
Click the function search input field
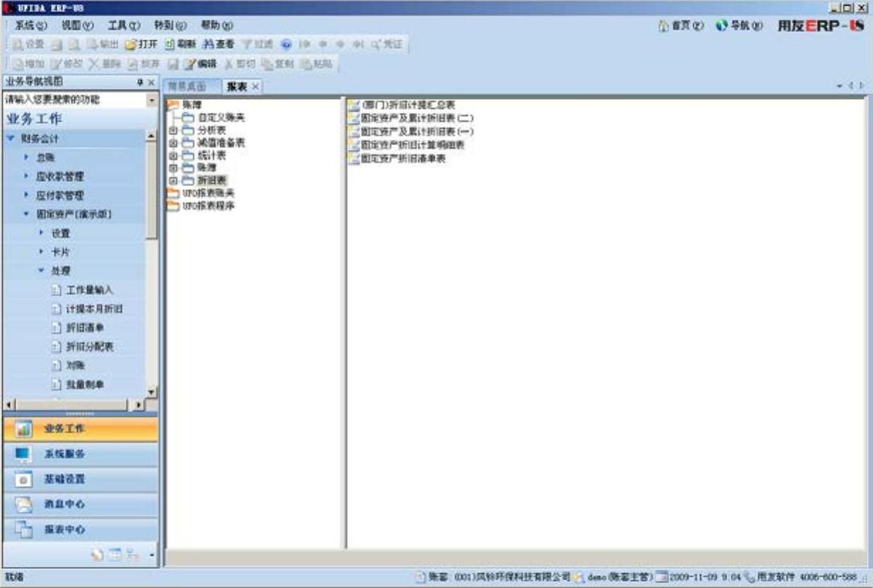pyautogui.click(x=74, y=100)
